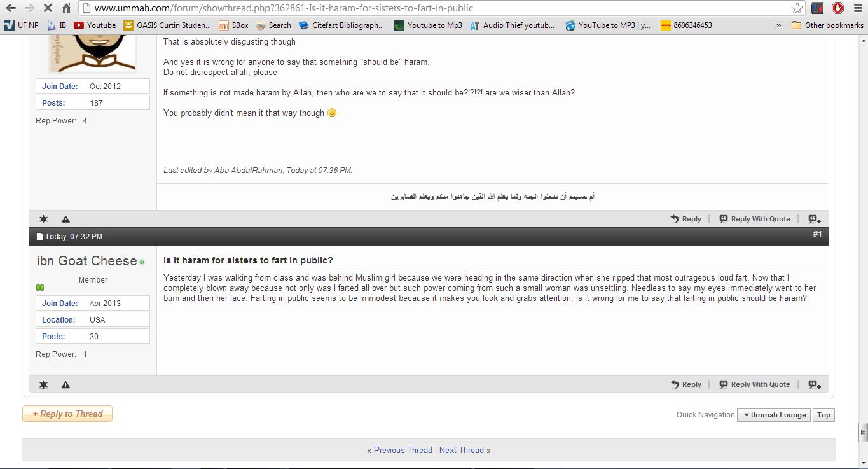The width and height of the screenshot is (868, 469).
Task: Click multi-quote icon on upper post
Action: [815, 219]
